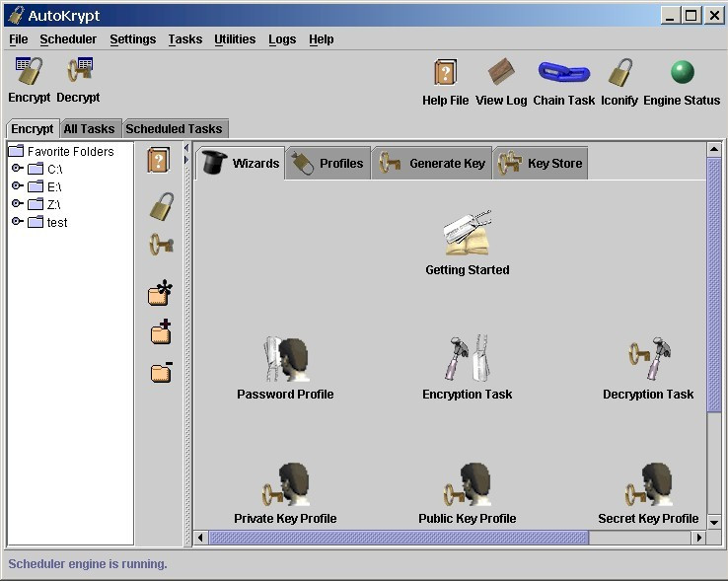This screenshot has height=581, width=728.
Task: Click the horizontal scrollbar right arrow
Action: point(699,538)
